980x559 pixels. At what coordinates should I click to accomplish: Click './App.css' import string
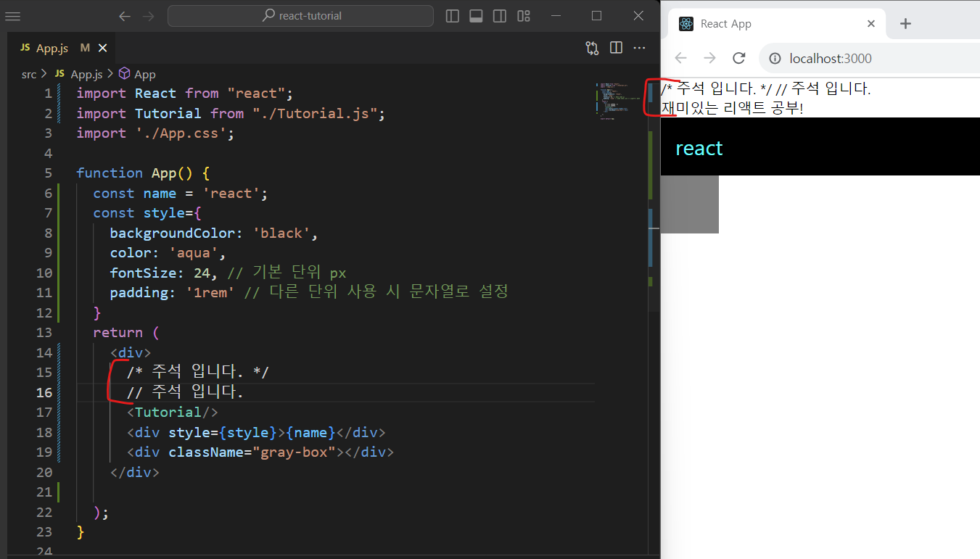(181, 133)
